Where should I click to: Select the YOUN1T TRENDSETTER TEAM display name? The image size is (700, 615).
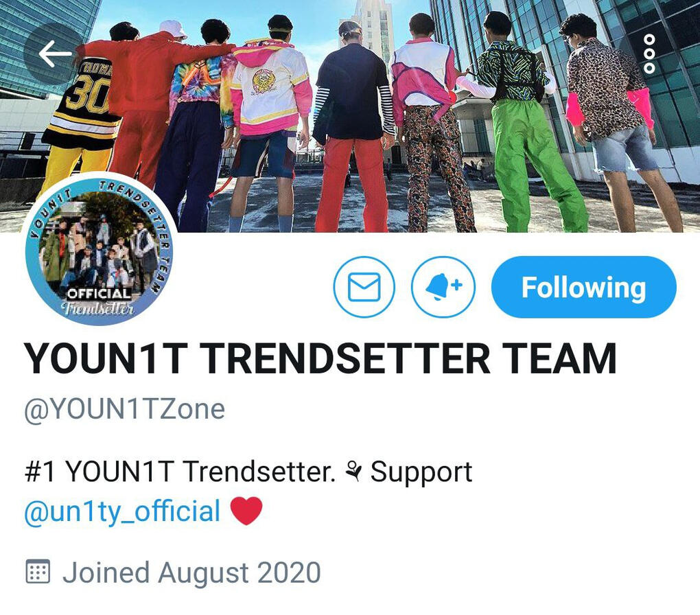pyautogui.click(x=320, y=359)
